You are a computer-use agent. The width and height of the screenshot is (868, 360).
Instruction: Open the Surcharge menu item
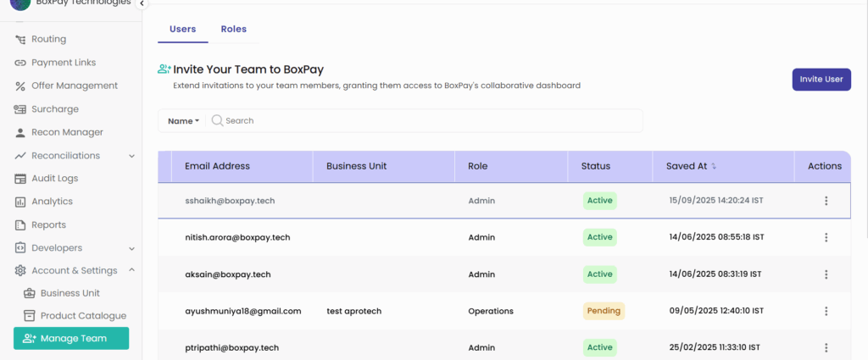55,109
